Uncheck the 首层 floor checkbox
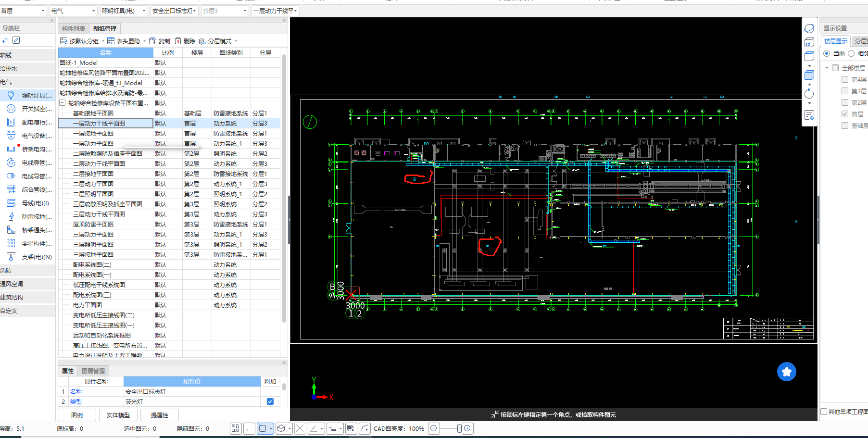 coord(845,114)
